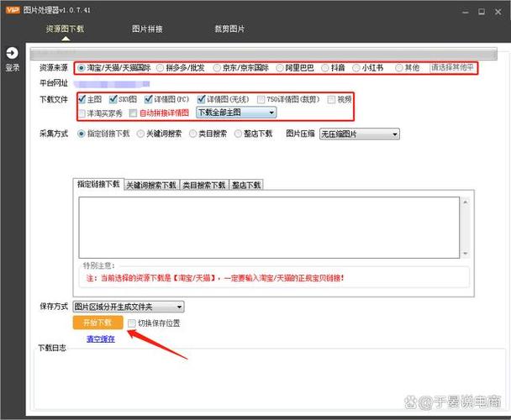The image size is (511, 420).
Task: Select 指定链接下载 collection method
Action: point(82,134)
